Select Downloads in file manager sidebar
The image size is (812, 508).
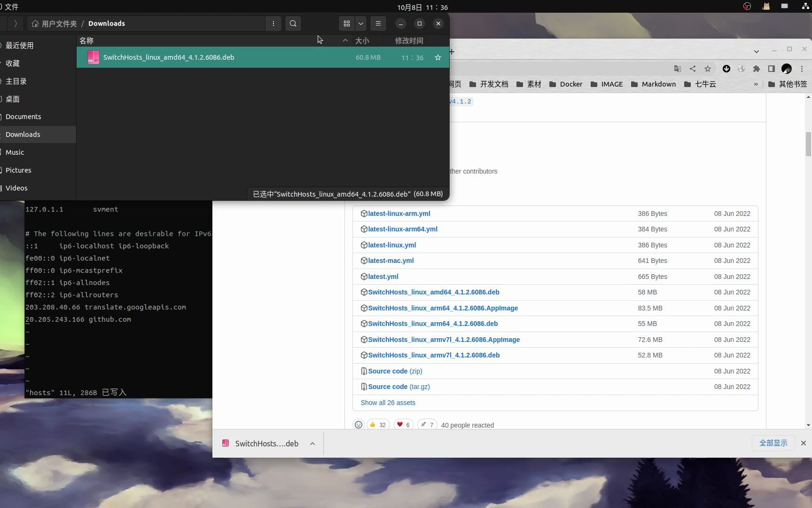(38, 135)
